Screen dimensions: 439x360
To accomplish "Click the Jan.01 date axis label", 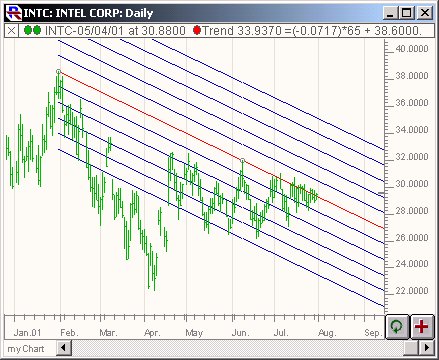I will tap(27, 333).
